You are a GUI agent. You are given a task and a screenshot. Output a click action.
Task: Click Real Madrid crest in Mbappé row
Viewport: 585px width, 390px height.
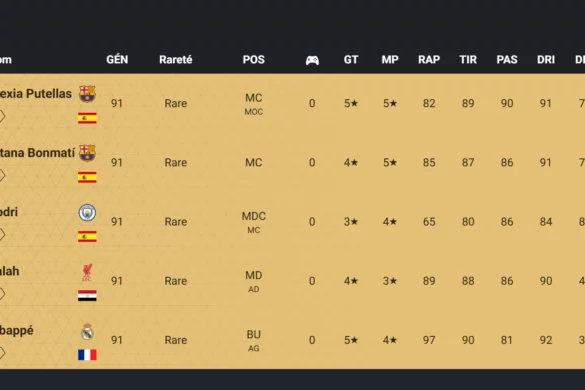tap(87, 331)
